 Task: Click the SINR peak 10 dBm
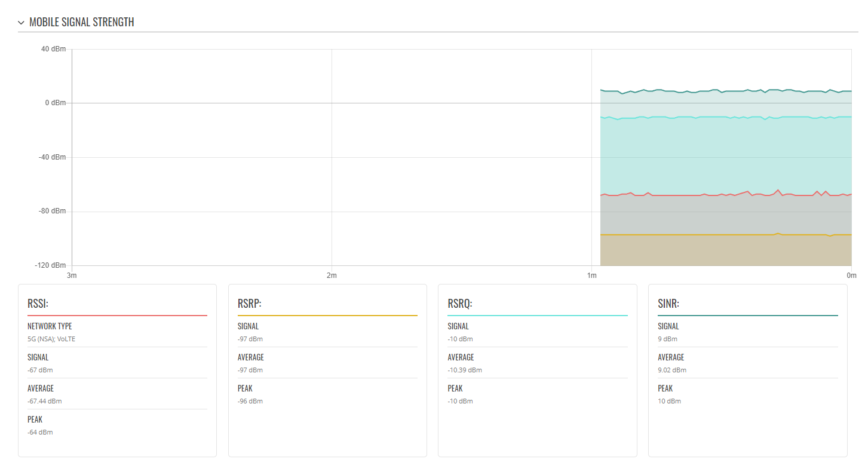pos(670,401)
